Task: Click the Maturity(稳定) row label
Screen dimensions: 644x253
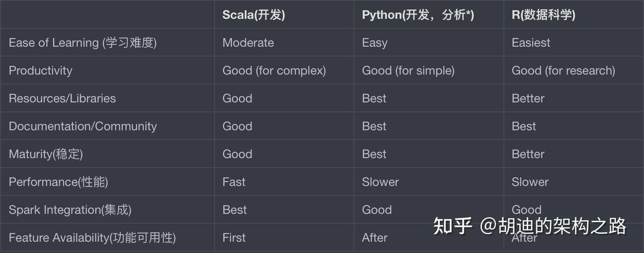Action: pos(46,154)
